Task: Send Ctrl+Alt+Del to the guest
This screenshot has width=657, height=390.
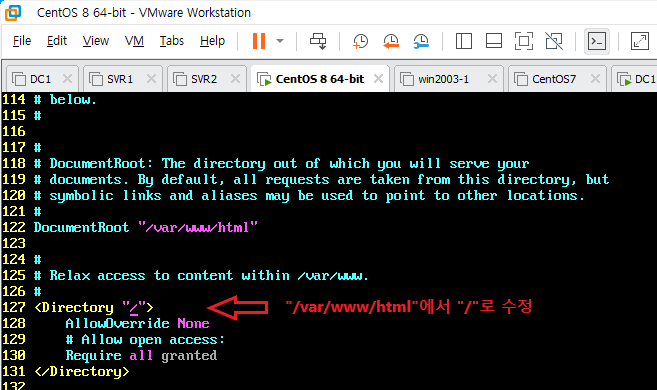Action: coord(318,41)
